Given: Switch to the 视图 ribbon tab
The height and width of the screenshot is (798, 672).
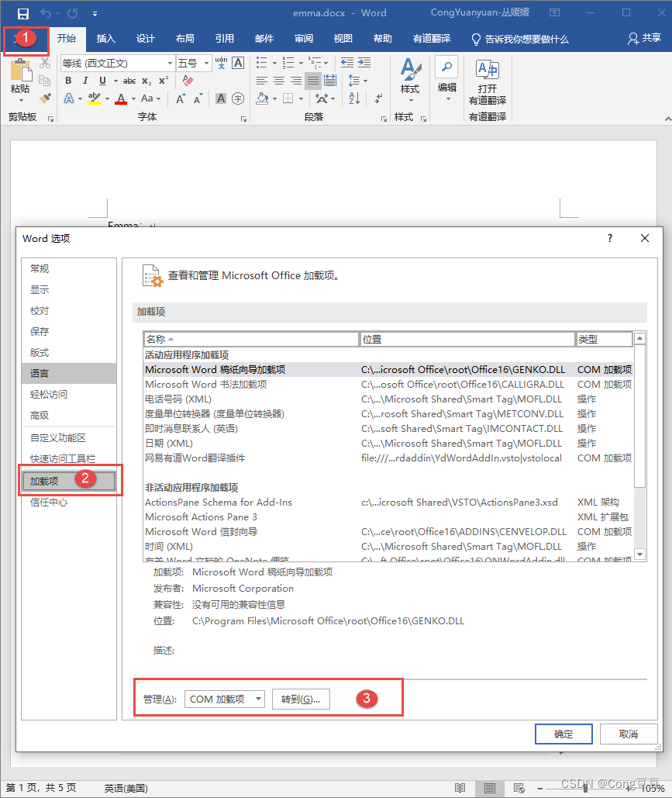Looking at the screenshot, I should [x=343, y=38].
